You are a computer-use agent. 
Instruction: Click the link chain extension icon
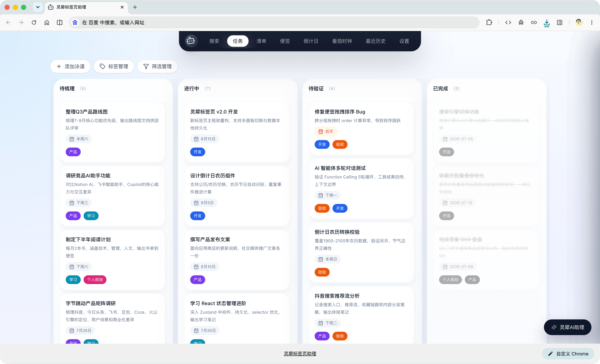tap(534, 23)
